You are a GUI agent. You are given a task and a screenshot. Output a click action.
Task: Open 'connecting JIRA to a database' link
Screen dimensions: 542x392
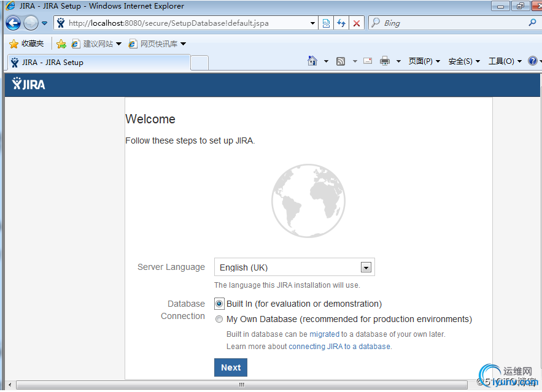pyautogui.click(x=339, y=347)
